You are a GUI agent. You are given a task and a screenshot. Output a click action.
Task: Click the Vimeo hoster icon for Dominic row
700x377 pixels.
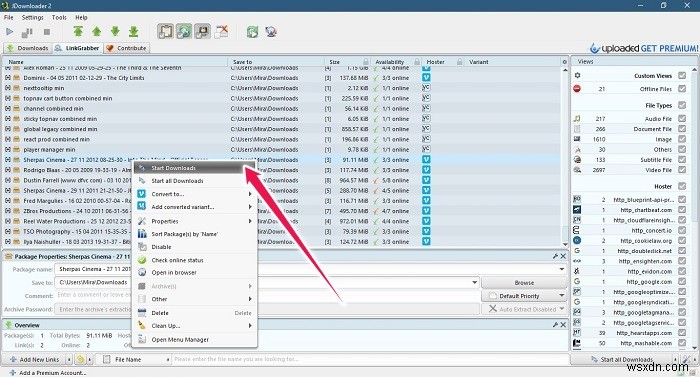click(x=426, y=78)
